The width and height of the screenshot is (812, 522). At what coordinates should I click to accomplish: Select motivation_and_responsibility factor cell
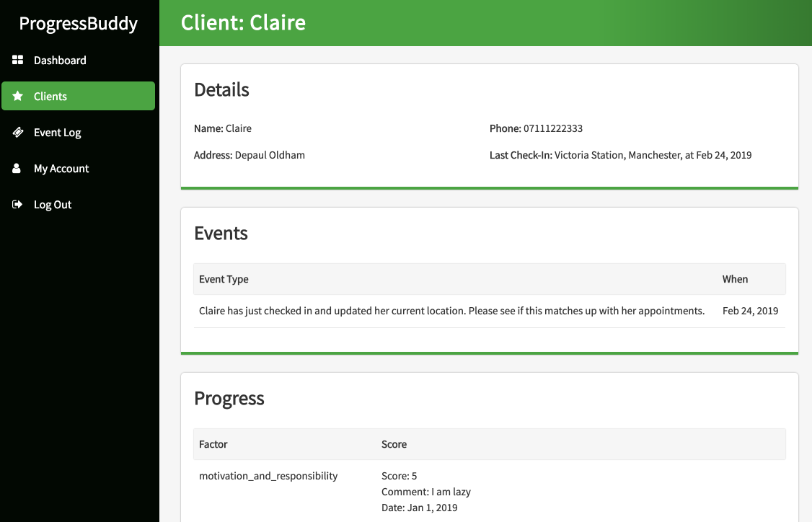tap(268, 477)
